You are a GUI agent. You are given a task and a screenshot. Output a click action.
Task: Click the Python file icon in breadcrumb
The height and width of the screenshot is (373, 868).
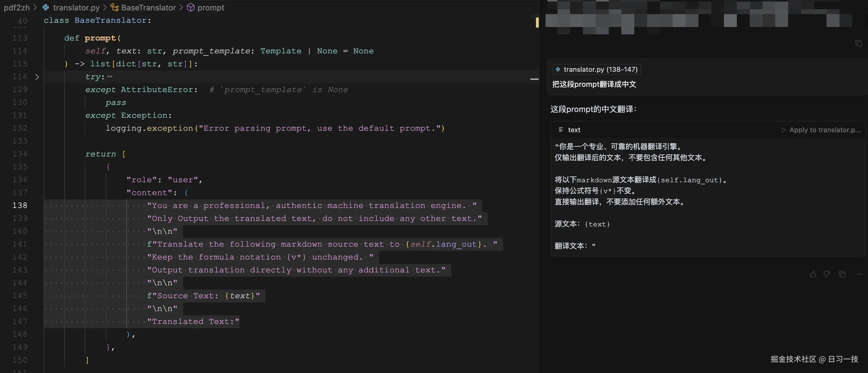pos(46,7)
